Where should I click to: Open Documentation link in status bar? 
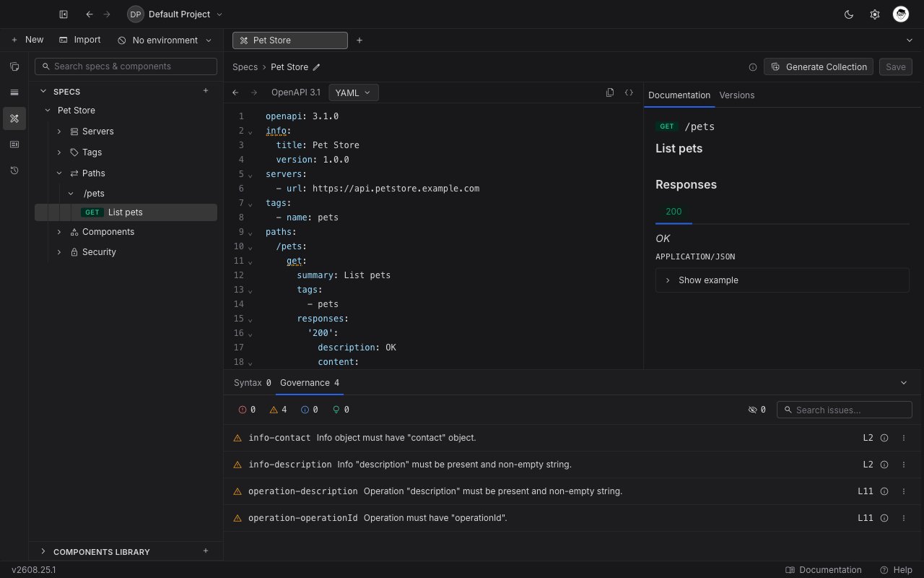pyautogui.click(x=824, y=570)
